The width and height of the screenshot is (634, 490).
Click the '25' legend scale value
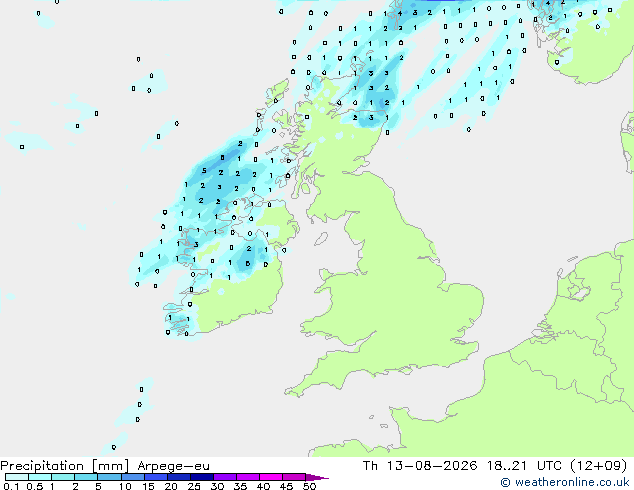194,486
